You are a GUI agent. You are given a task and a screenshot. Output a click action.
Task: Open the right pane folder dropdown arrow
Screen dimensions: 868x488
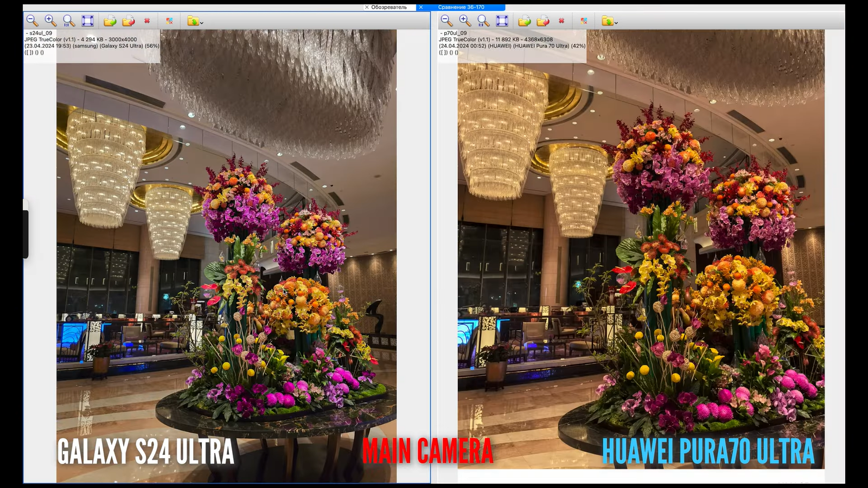tap(616, 23)
